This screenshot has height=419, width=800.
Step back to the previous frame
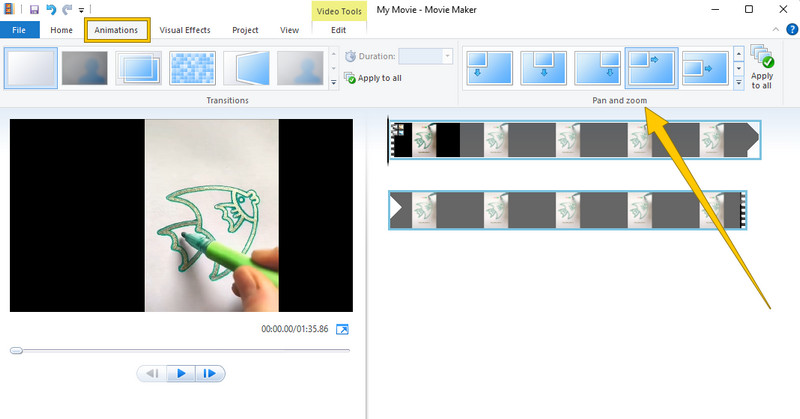coord(152,374)
